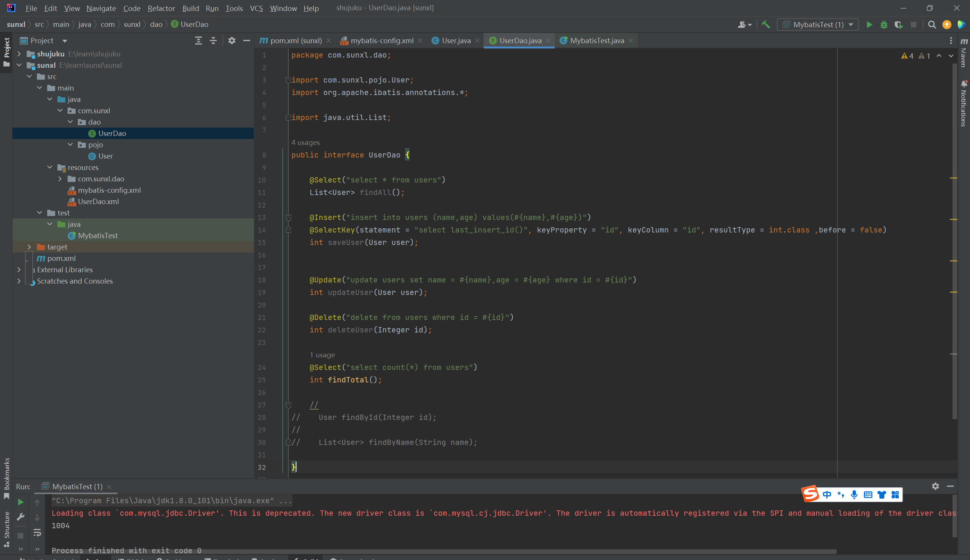Collapse the pojo package node

70,145
